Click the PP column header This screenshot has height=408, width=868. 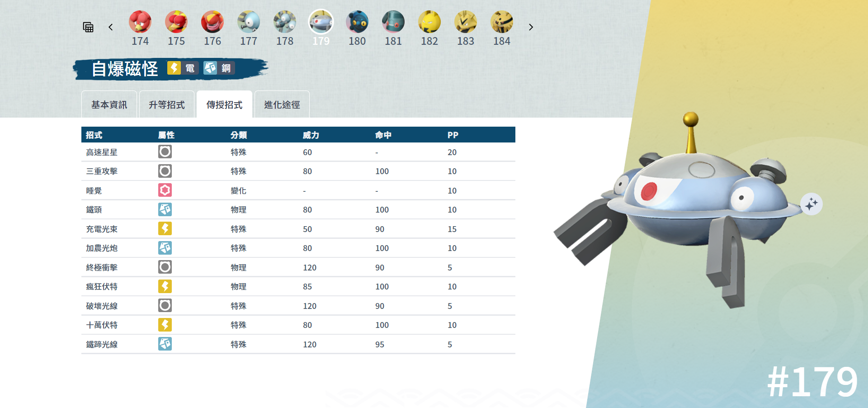[453, 135]
